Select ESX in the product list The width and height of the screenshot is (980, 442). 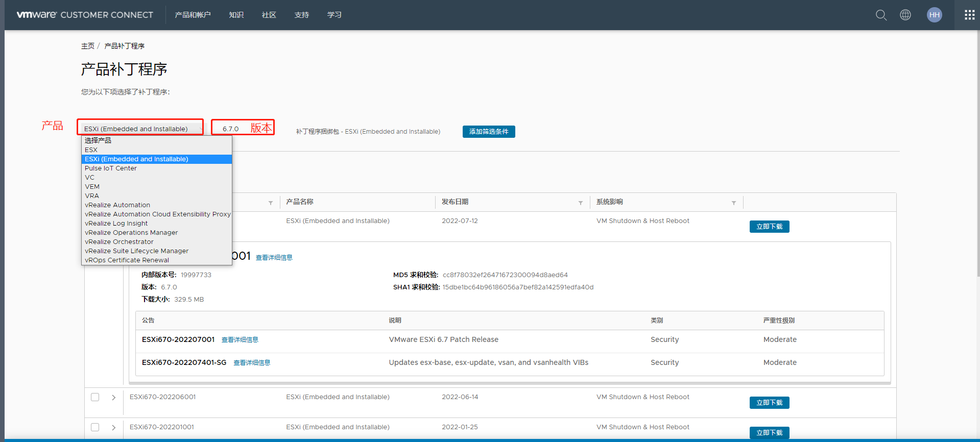[157, 150]
